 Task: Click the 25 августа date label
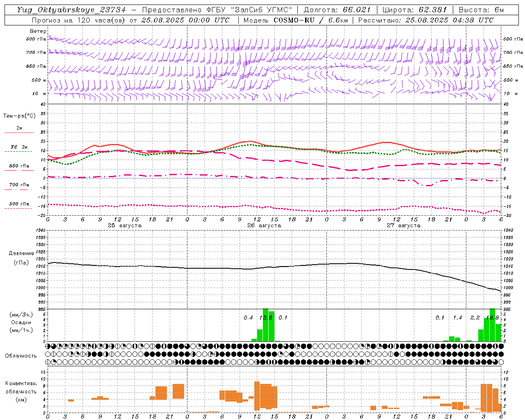point(125,226)
